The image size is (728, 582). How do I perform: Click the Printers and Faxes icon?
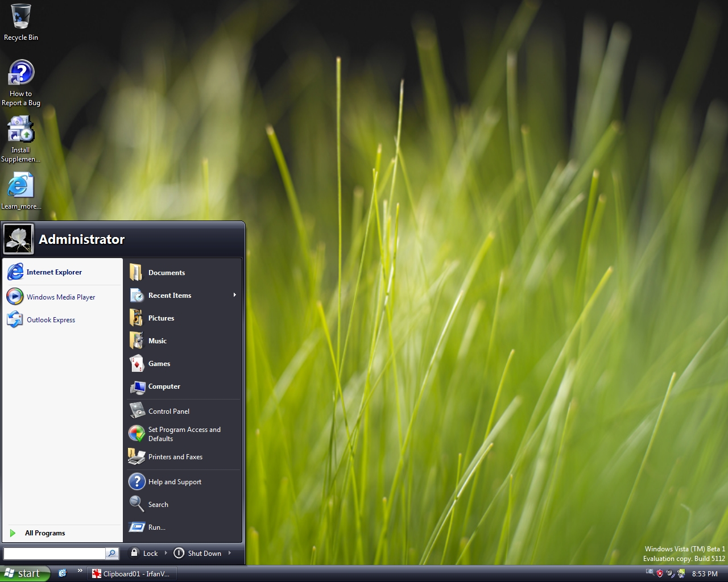click(136, 456)
